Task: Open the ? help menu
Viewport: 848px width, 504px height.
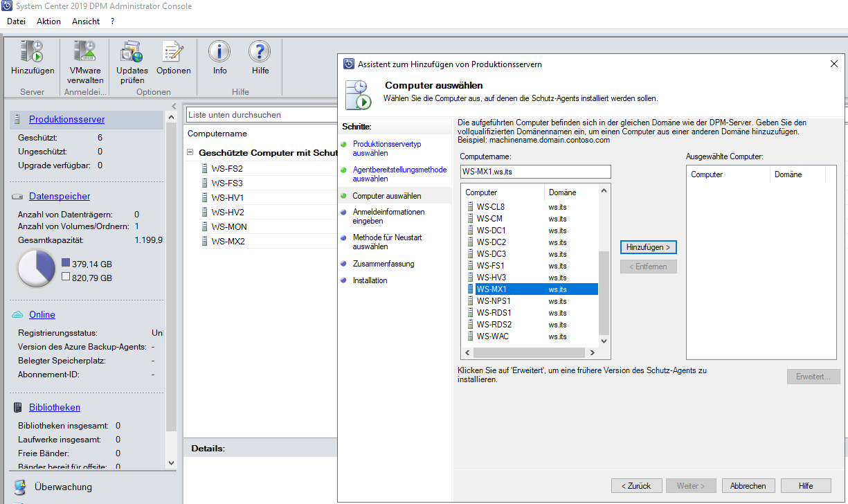Action: pos(113,21)
